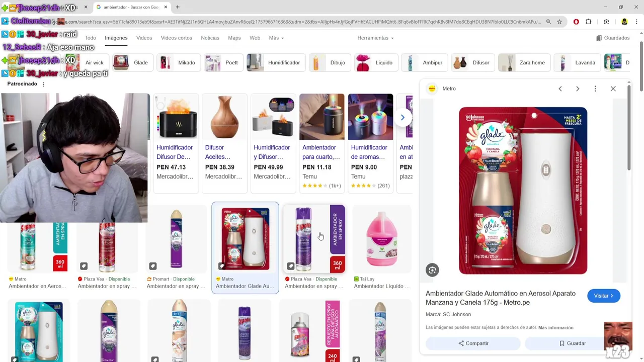This screenshot has height=362, width=644.
Task: Close the Metro image preview panel
Action: pos(613,88)
